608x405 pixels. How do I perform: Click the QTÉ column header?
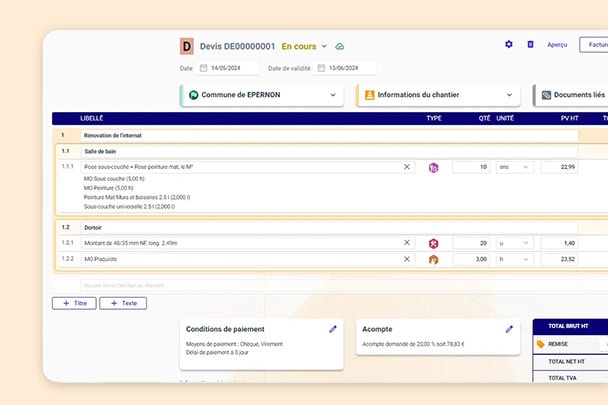tap(484, 118)
